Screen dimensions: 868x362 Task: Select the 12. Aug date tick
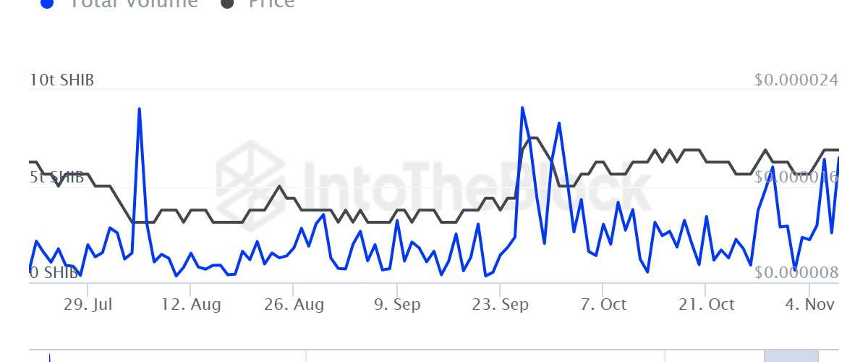point(190,305)
